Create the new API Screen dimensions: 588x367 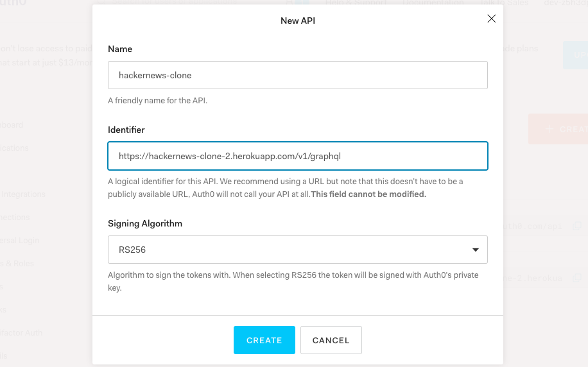point(264,340)
